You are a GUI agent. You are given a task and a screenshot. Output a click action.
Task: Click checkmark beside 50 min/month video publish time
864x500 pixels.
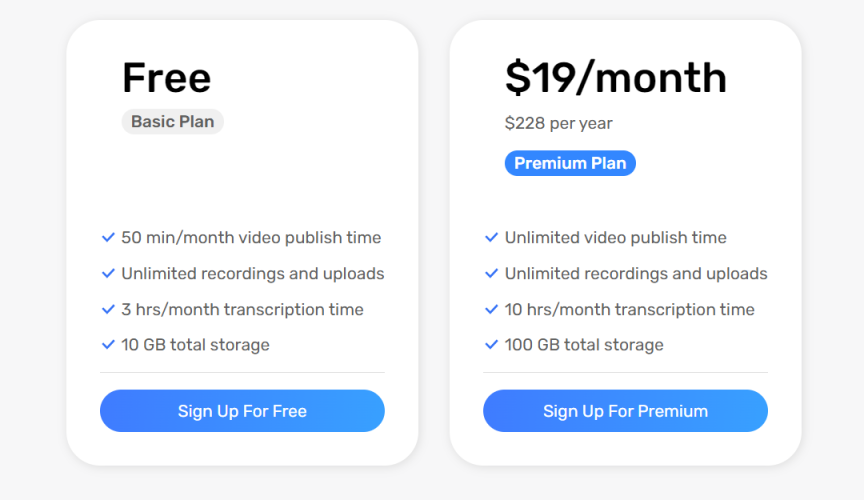click(x=108, y=238)
